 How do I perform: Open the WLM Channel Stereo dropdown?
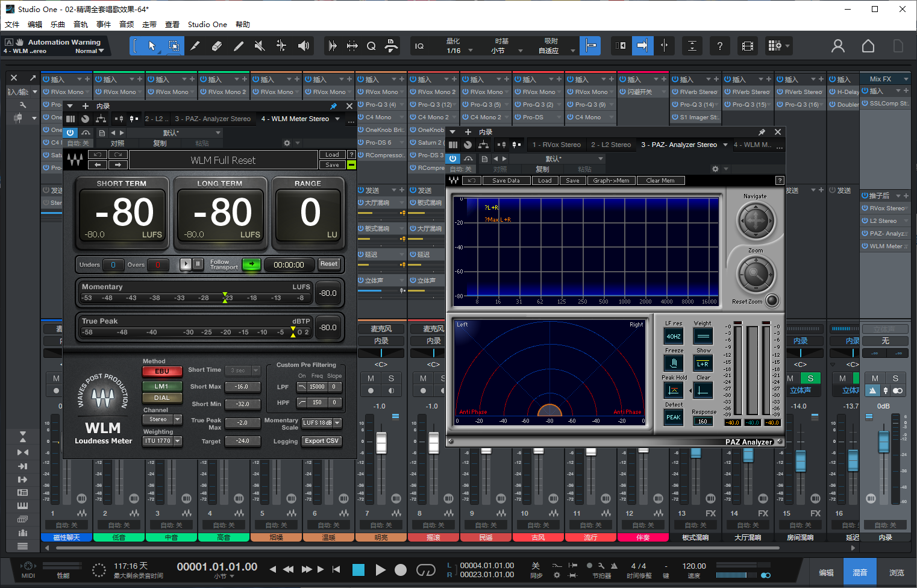(x=162, y=419)
